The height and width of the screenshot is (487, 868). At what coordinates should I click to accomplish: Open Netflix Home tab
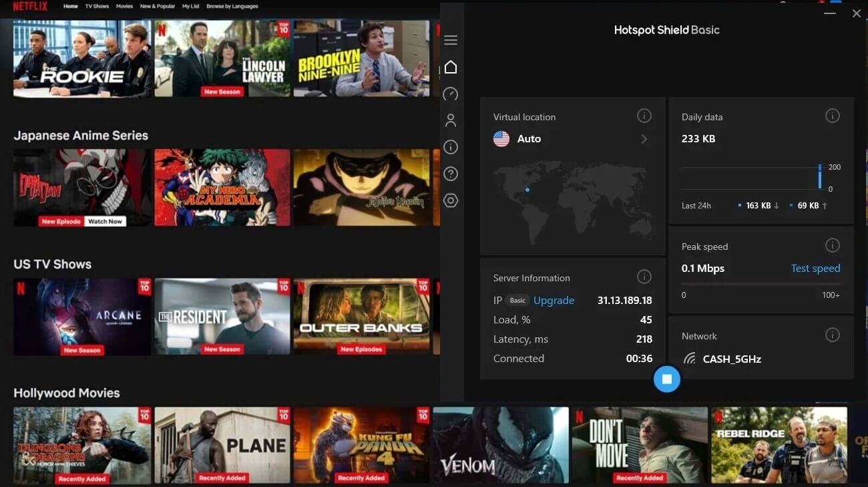70,7
